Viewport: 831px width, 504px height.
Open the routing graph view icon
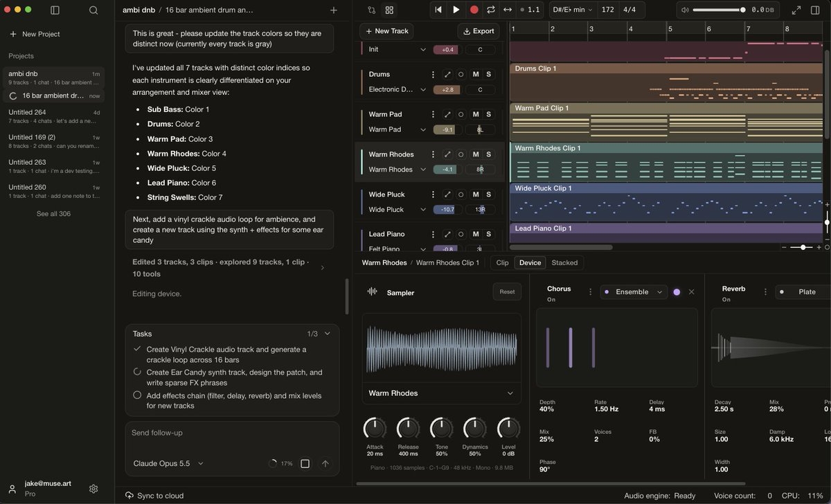(x=372, y=10)
